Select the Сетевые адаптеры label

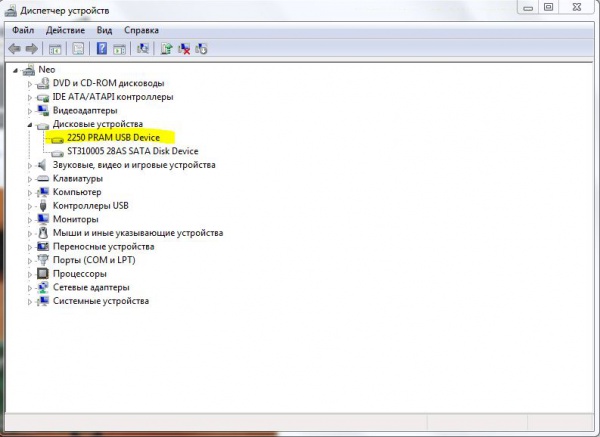click(91, 287)
